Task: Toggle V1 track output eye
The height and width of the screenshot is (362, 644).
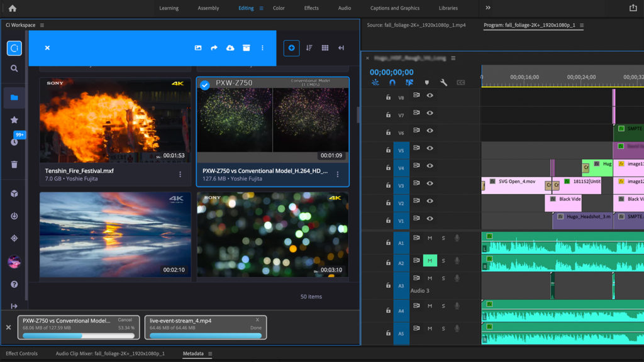Action: (430, 218)
